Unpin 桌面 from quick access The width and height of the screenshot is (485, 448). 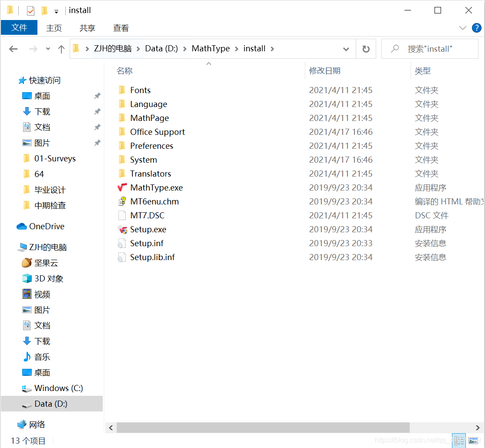pyautogui.click(x=98, y=96)
